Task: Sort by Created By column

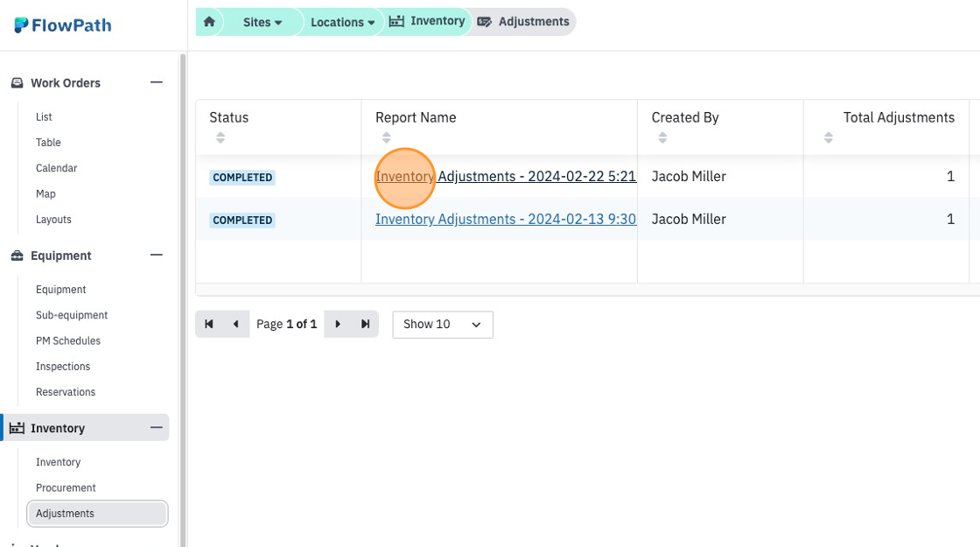Action: (662, 137)
